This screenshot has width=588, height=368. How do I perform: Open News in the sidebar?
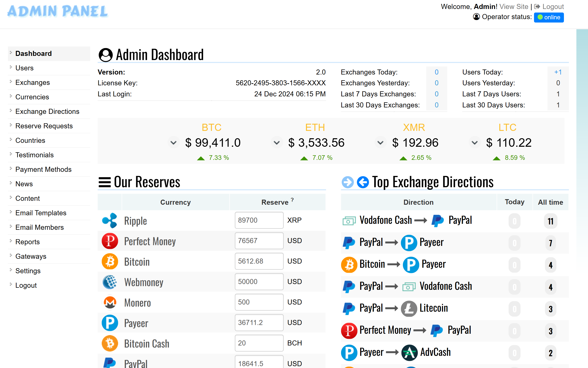tap(49, 184)
